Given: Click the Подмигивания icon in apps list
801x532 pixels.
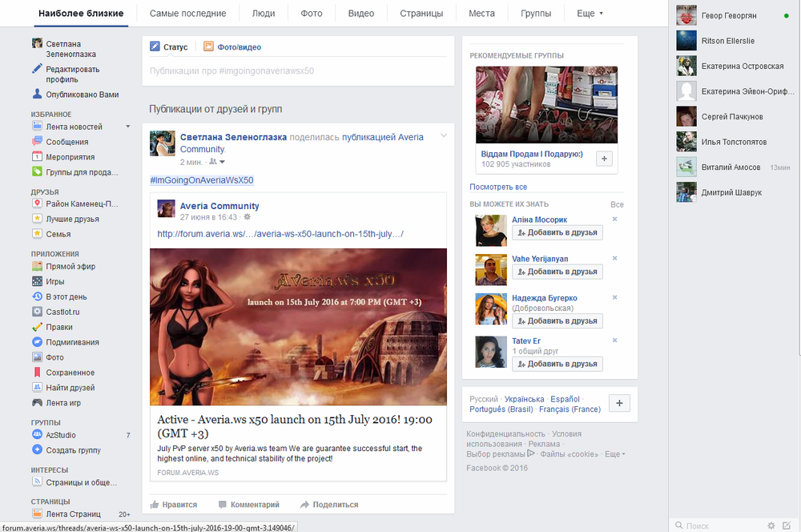Looking at the screenshot, I should coord(37,342).
